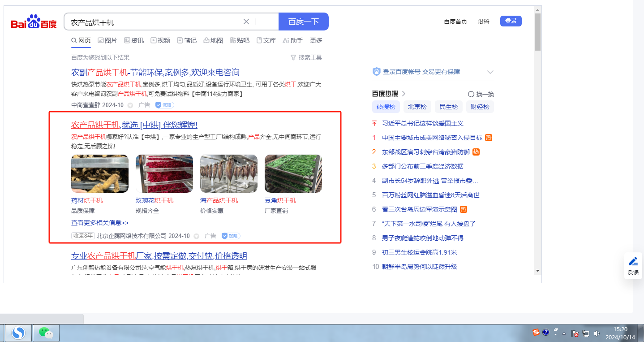644x342 pixels.
Task: Open the network connection tray icon
Action: (x=586, y=333)
